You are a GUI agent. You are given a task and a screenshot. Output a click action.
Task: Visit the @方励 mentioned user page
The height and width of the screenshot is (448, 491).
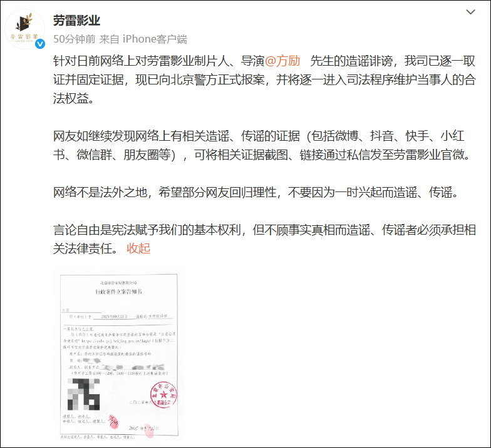point(283,61)
